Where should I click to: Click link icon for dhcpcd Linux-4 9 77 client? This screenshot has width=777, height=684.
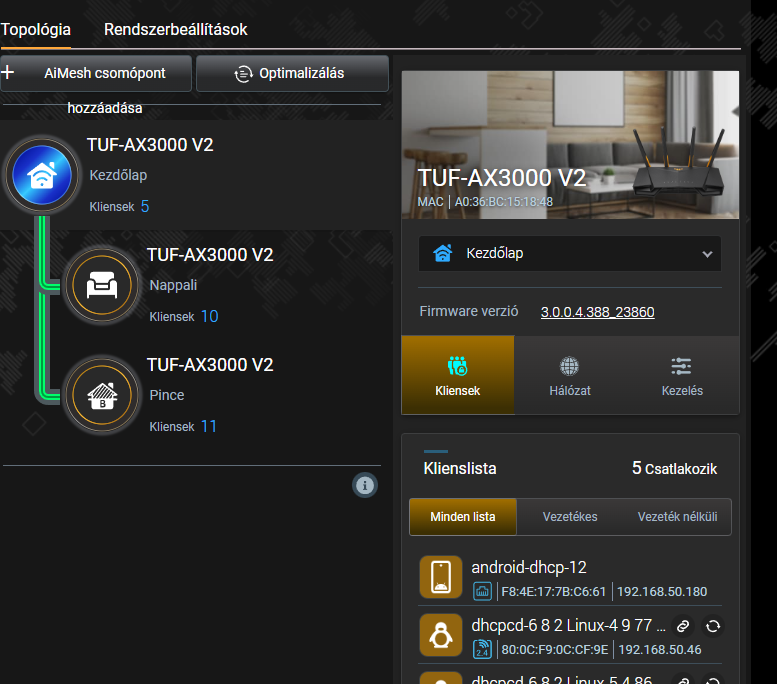click(x=683, y=626)
